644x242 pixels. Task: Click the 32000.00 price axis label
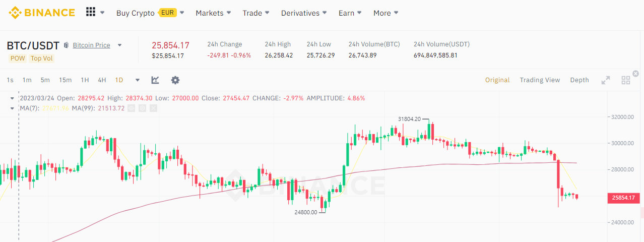622,117
